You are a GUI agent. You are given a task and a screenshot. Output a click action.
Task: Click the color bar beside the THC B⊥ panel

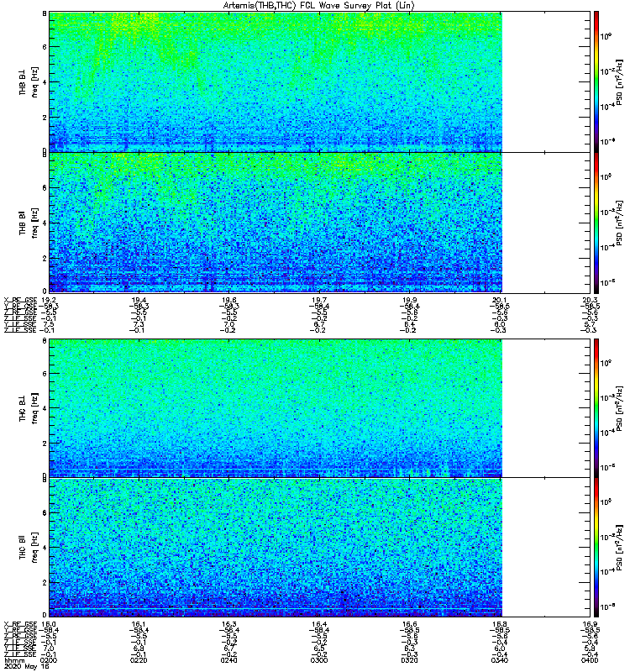[x=596, y=408]
